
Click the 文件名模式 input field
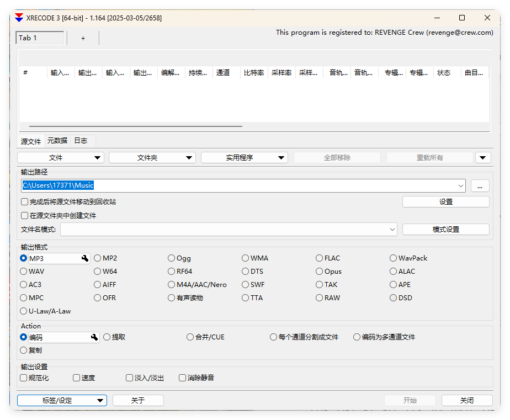click(221, 229)
